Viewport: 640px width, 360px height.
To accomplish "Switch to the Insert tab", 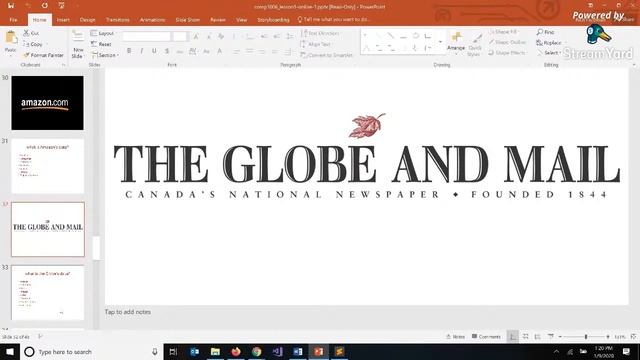I will pos(63,20).
